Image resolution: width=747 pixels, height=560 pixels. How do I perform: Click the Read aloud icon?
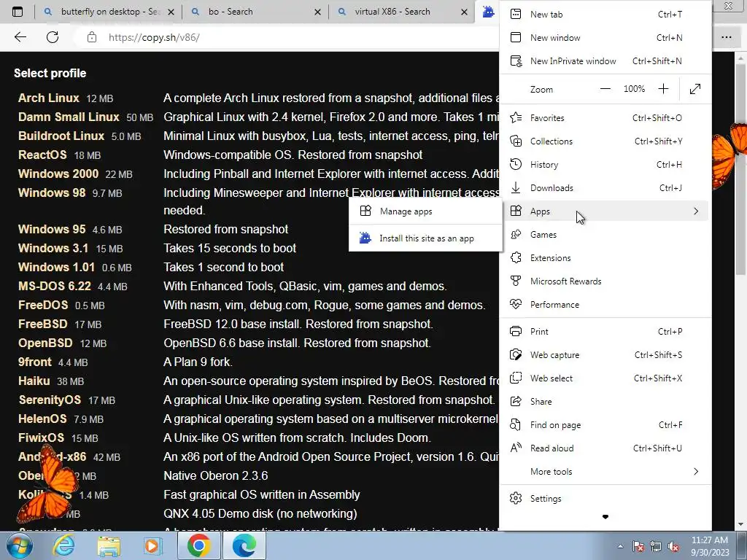point(516,448)
